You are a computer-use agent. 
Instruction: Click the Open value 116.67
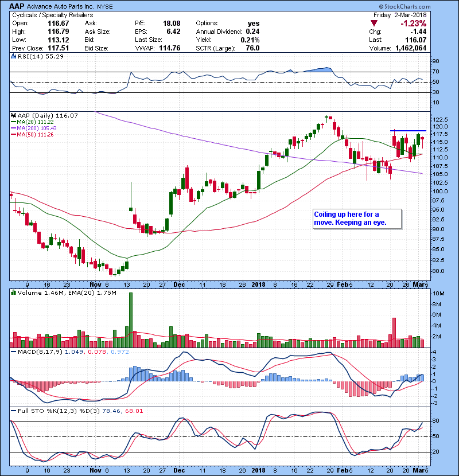[59, 24]
